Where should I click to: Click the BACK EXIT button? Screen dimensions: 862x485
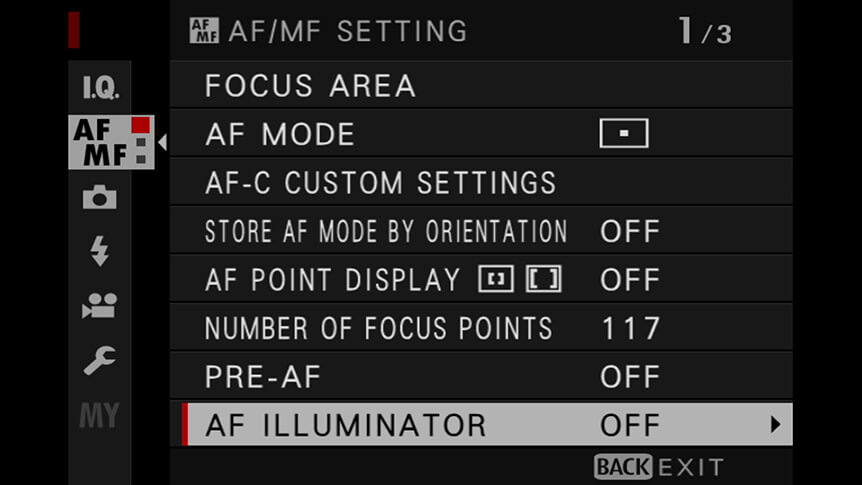pos(659,467)
